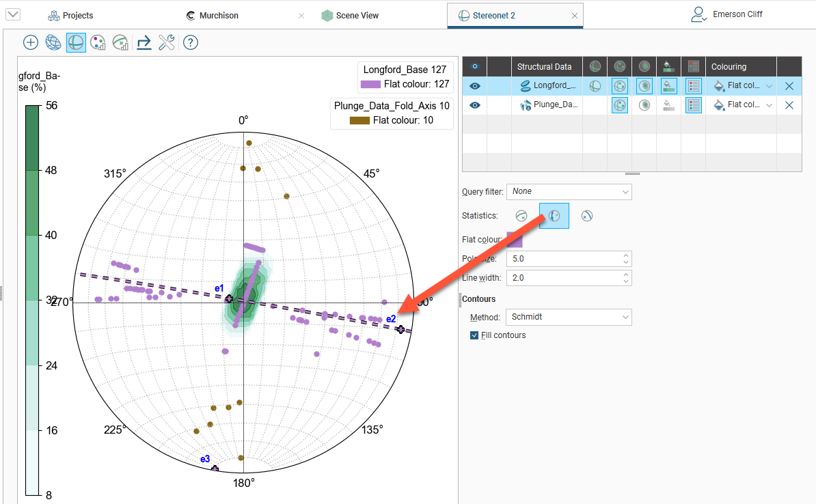Increase Pole size with up stepper arrow
816x504 pixels.
[626, 255]
